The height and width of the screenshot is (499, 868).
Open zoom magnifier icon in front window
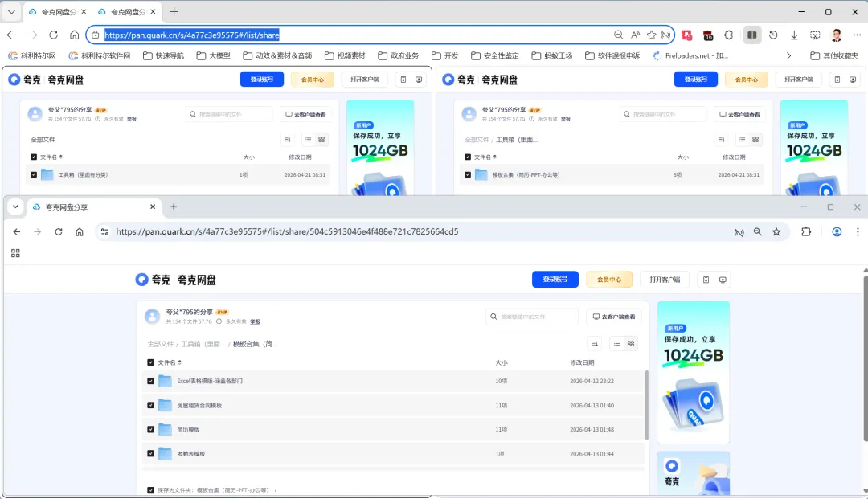click(x=758, y=231)
